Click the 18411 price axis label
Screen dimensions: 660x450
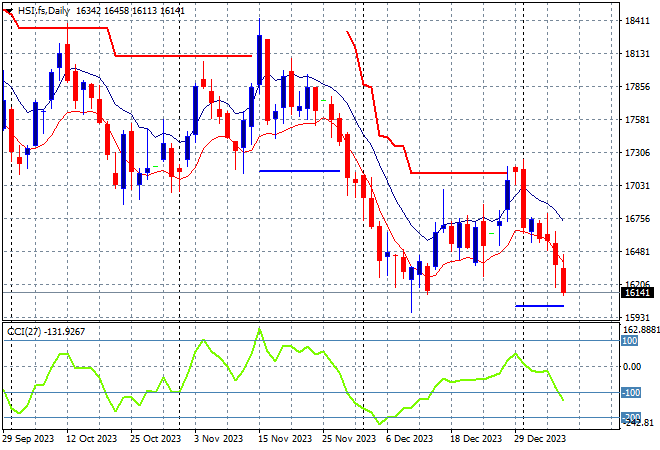(637, 21)
